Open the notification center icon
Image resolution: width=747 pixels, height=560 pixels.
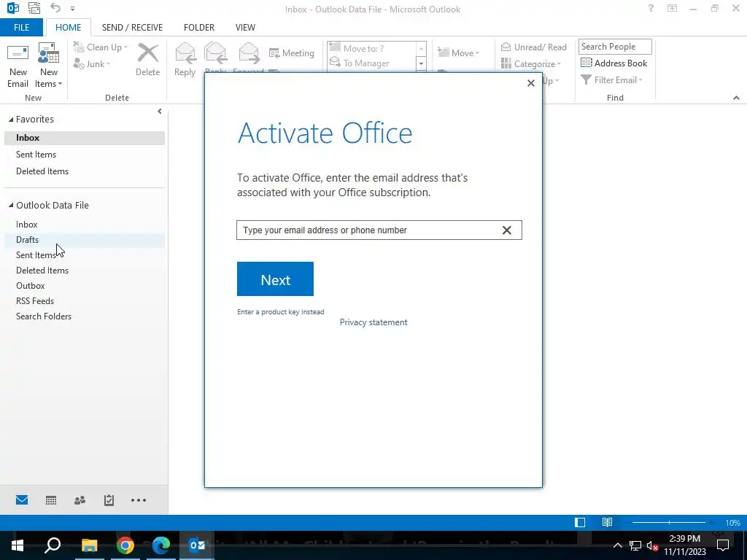coord(723,545)
